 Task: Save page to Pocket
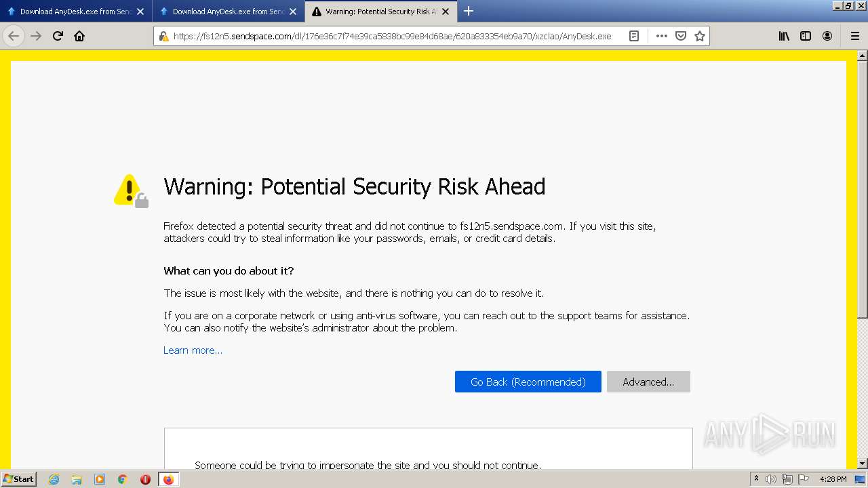681,36
